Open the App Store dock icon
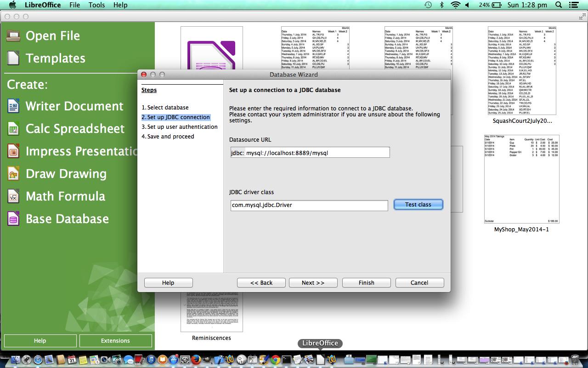 [174, 360]
